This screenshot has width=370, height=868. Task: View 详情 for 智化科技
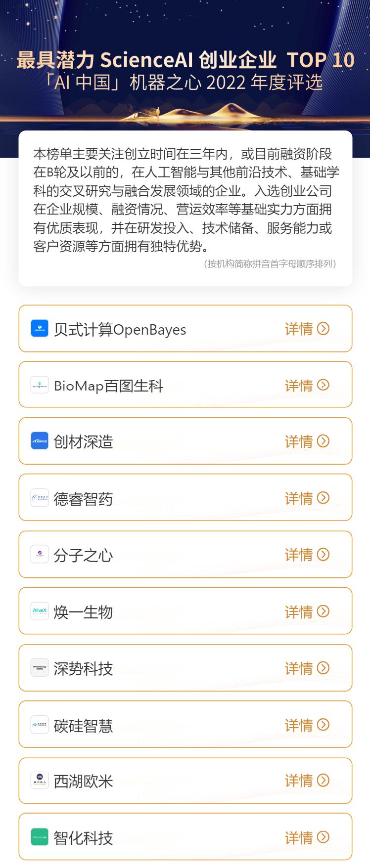coord(307,838)
